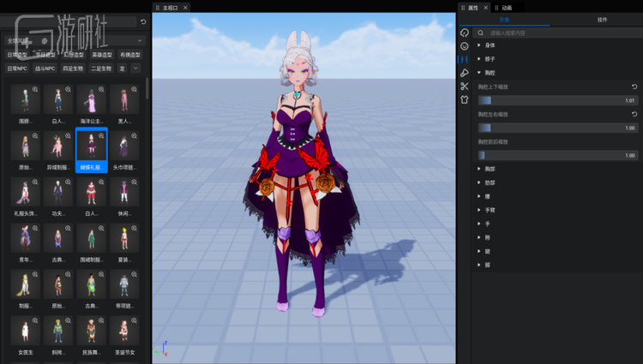Toggle the 日常造型 filter chip

[17, 55]
